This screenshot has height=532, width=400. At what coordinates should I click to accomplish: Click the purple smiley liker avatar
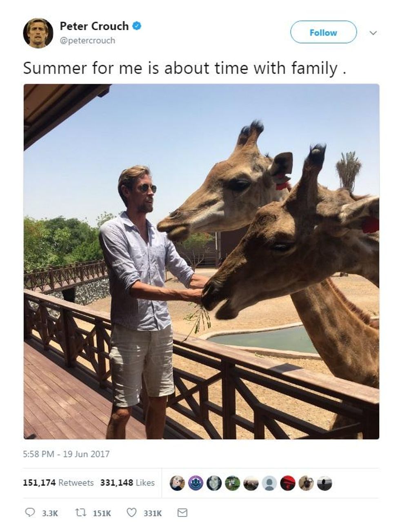196,483
